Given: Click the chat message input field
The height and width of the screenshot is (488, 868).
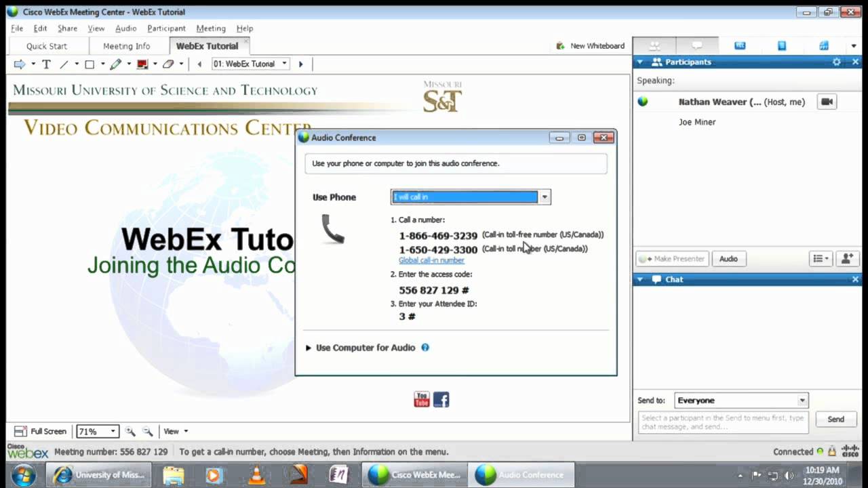Looking at the screenshot, I should 724,422.
